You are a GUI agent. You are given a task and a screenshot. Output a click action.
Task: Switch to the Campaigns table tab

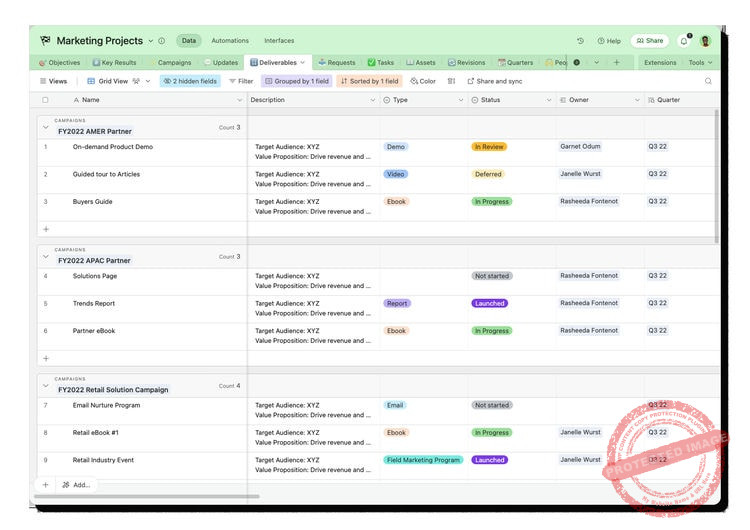point(170,63)
